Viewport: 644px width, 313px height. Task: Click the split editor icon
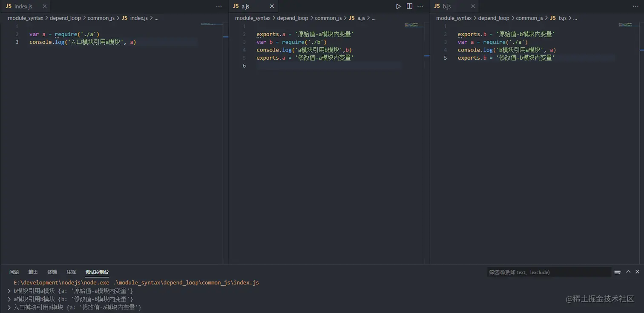tap(409, 6)
